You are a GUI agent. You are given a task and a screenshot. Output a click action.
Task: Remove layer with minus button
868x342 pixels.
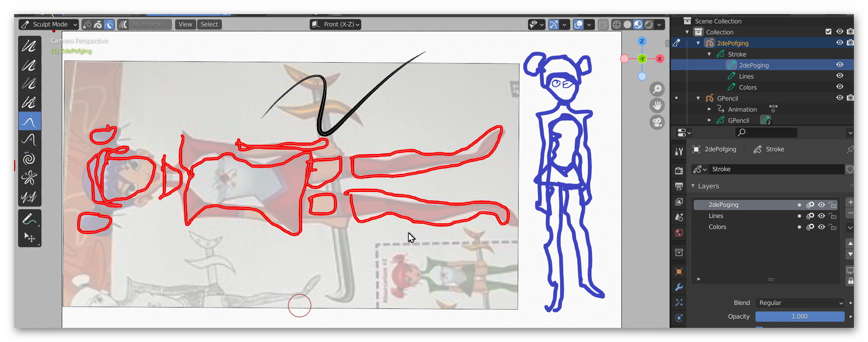(850, 214)
